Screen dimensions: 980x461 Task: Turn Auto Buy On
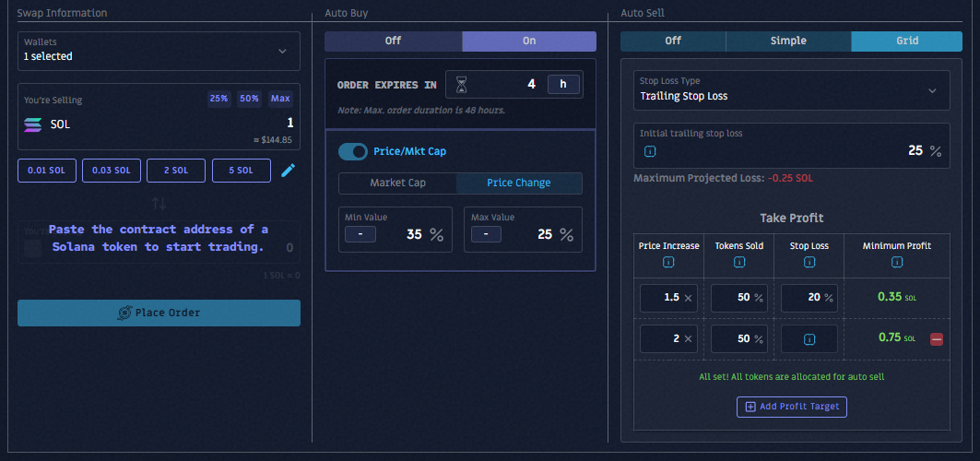point(529,41)
